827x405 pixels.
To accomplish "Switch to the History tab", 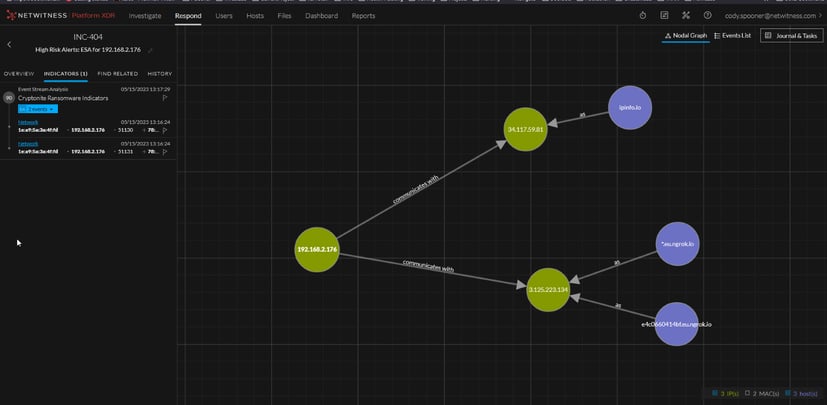I will (160, 74).
